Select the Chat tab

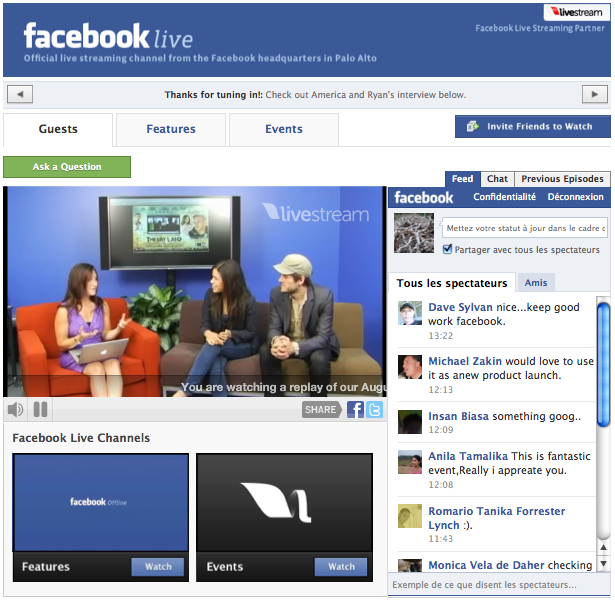pos(497,179)
